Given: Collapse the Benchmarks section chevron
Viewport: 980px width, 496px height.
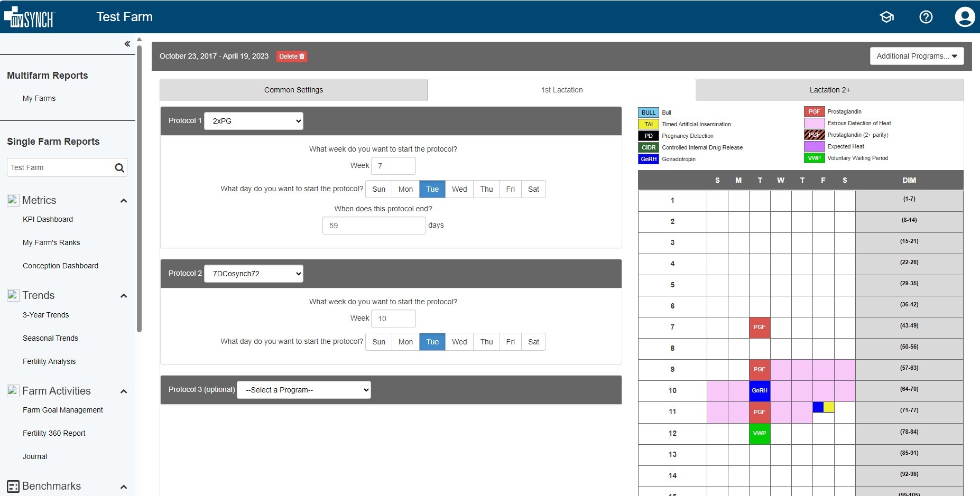Looking at the screenshot, I should click(x=124, y=487).
